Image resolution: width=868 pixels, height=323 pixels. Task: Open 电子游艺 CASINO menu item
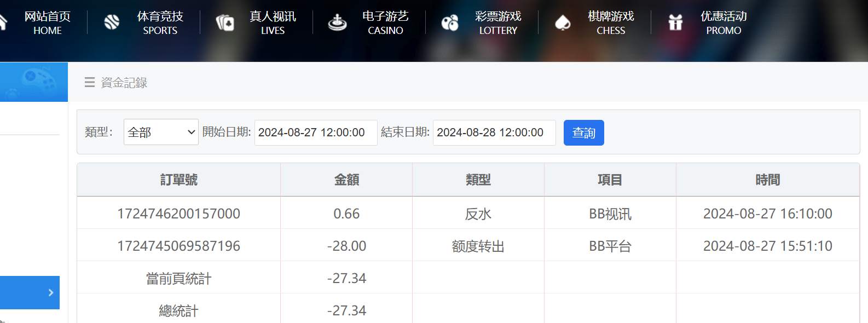385,23
